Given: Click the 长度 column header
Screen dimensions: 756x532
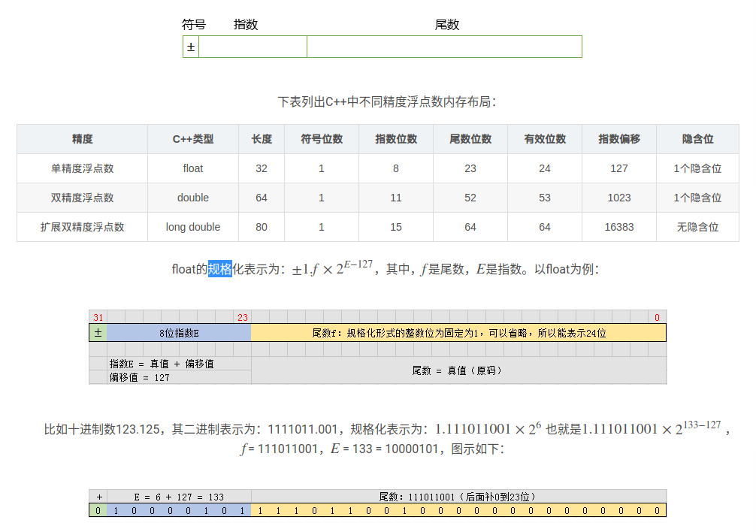Looking at the screenshot, I should point(262,139).
